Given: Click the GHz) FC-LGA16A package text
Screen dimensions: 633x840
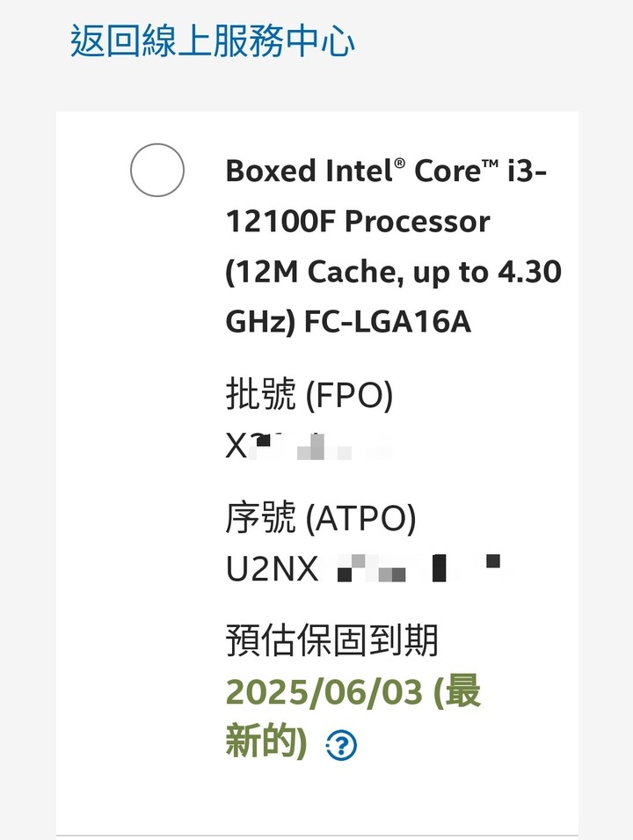Looking at the screenshot, I should pos(348,321).
